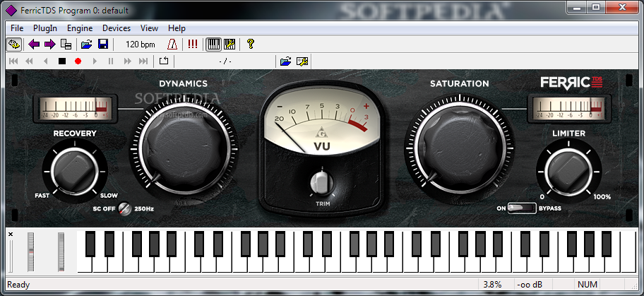
Task: Click the pitch bend wheel
Action: click(x=31, y=251)
